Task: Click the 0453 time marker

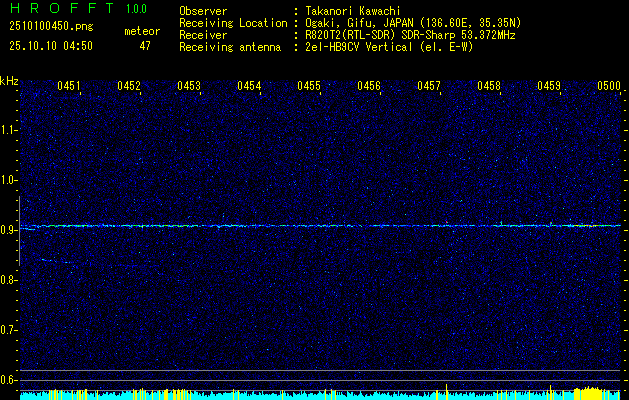Action: click(x=189, y=86)
